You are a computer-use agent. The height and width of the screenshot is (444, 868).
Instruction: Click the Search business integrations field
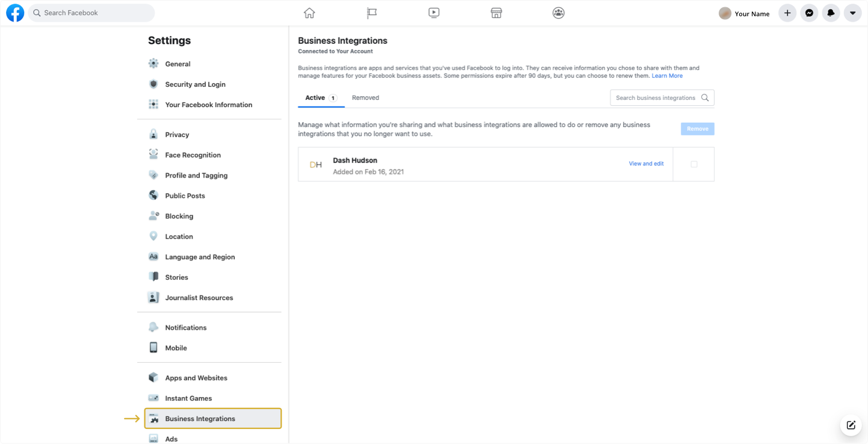click(656, 97)
